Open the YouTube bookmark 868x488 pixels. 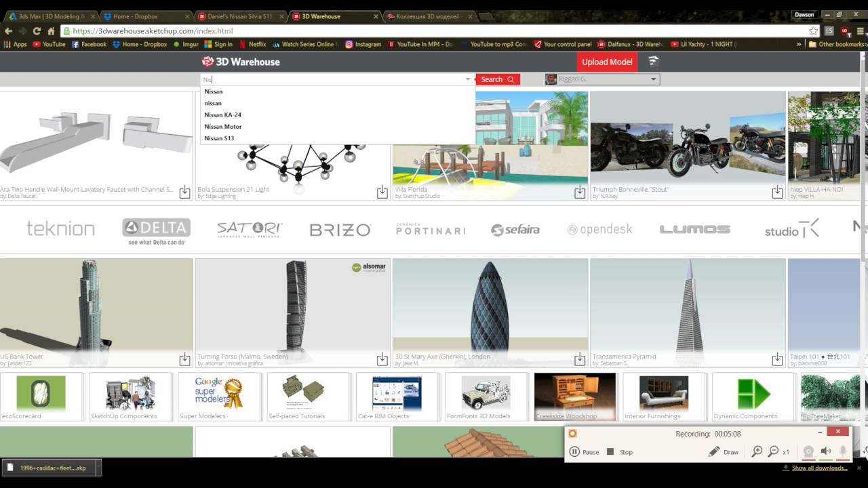coord(49,44)
